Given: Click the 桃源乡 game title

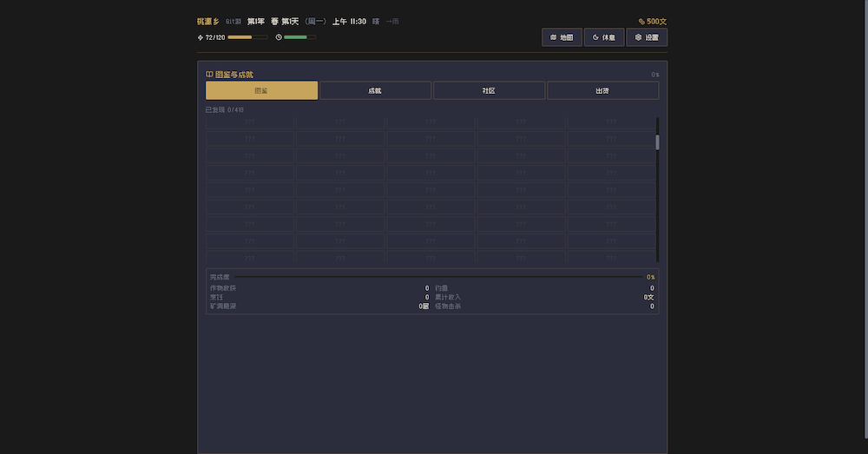Looking at the screenshot, I should coord(208,21).
